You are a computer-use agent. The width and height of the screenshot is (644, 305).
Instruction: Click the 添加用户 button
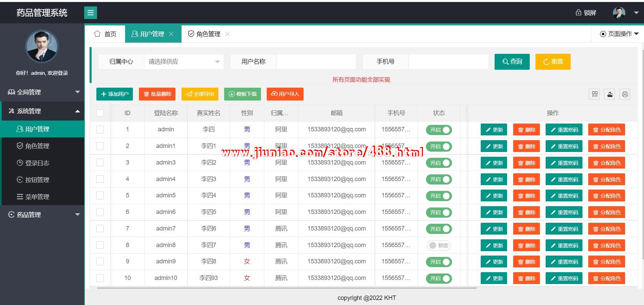[x=115, y=94]
